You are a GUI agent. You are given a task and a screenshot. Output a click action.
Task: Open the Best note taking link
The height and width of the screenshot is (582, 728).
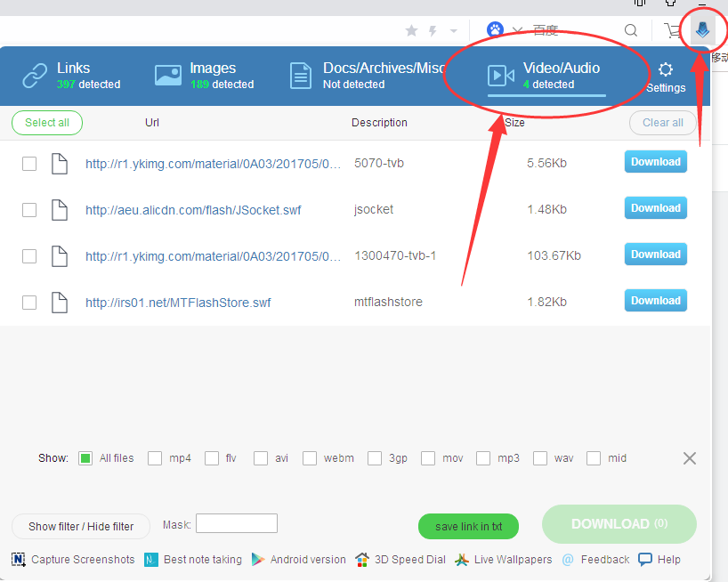(x=193, y=560)
